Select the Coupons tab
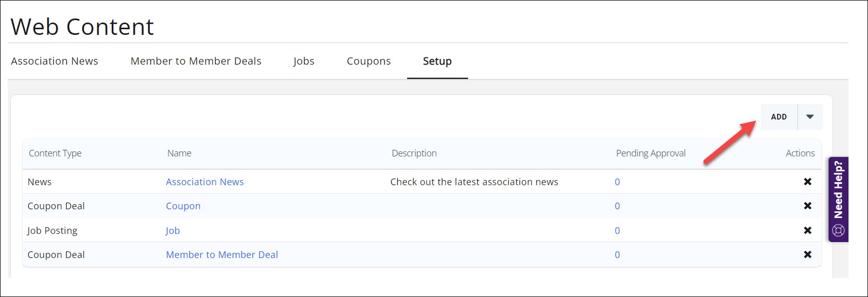 pyautogui.click(x=369, y=61)
